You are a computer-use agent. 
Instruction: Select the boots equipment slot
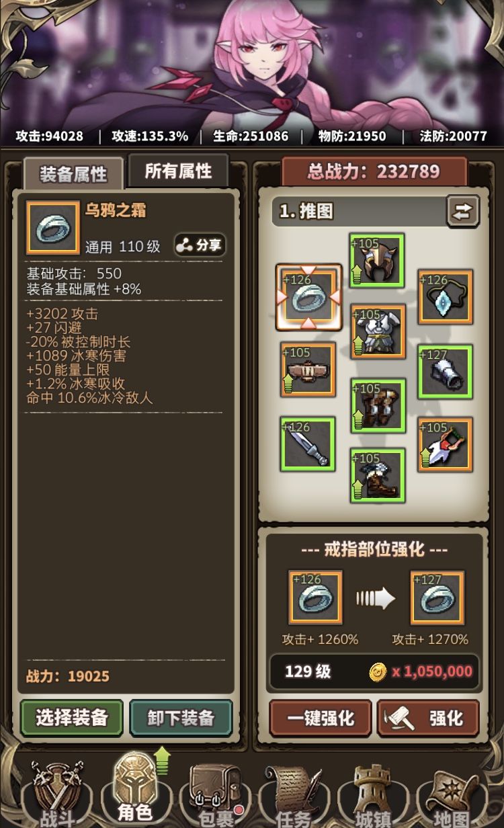[378, 475]
